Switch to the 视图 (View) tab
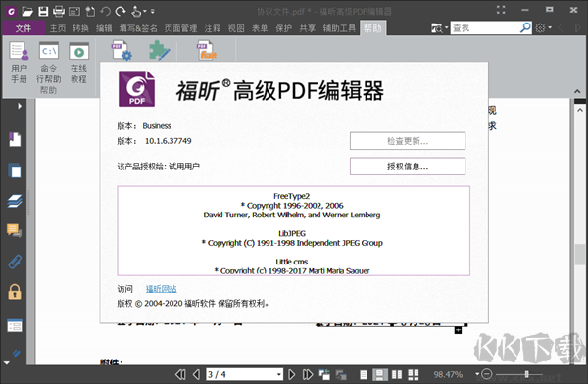The height and width of the screenshot is (384, 588). point(236,28)
